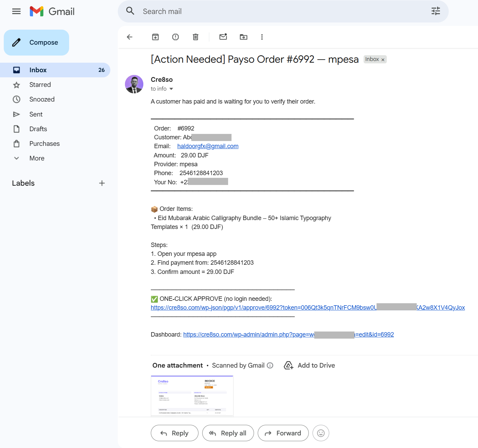The width and height of the screenshot is (478, 448).
Task: Click the 'Amount: 29.00 DJF' line
Action: tap(181, 155)
